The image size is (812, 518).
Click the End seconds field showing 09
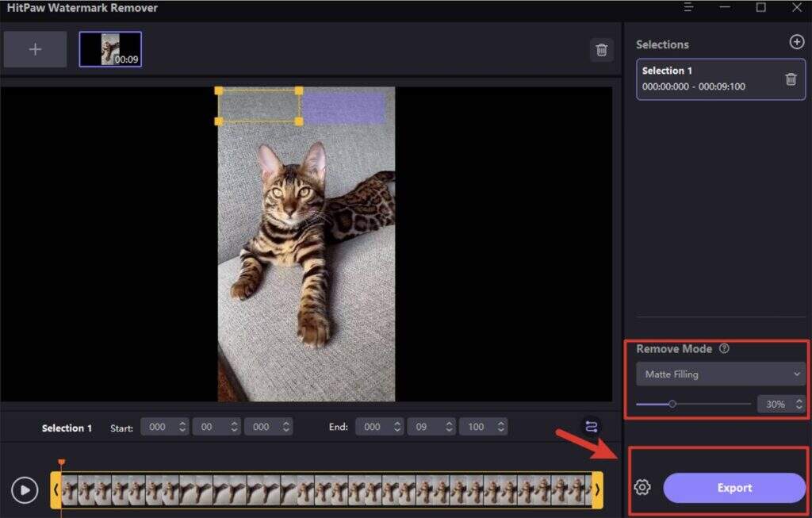[x=431, y=427]
